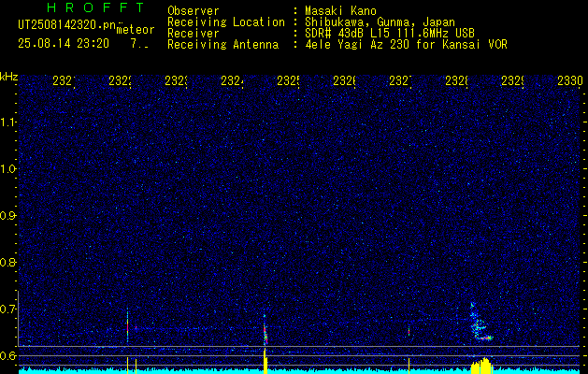Click the tall yellow intensity bar before 2325
The image size is (588, 374).
[265, 361]
